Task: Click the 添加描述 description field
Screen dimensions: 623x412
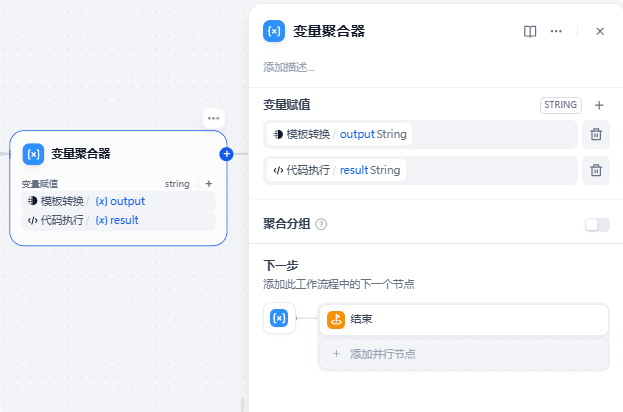Action: [289, 68]
